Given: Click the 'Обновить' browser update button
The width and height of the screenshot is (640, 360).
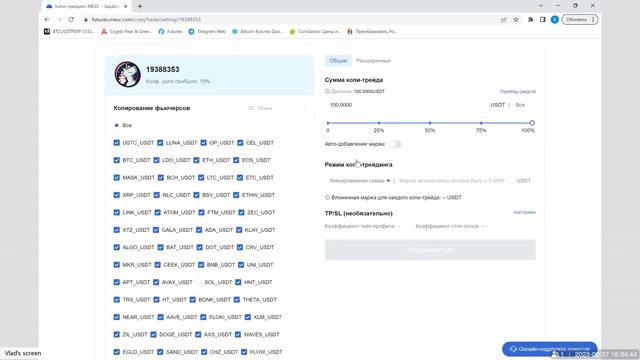Looking at the screenshot, I should click(x=576, y=20).
